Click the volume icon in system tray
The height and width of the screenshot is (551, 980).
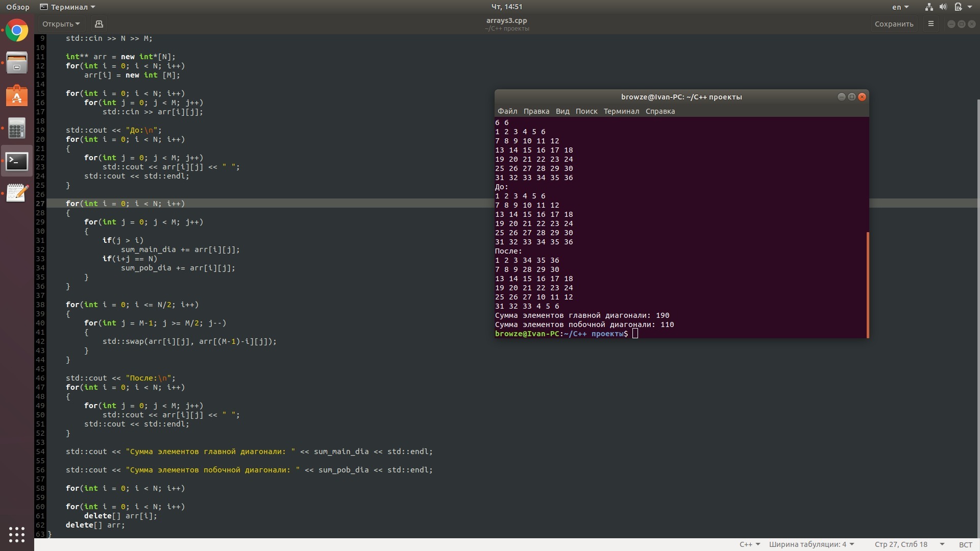click(x=943, y=7)
